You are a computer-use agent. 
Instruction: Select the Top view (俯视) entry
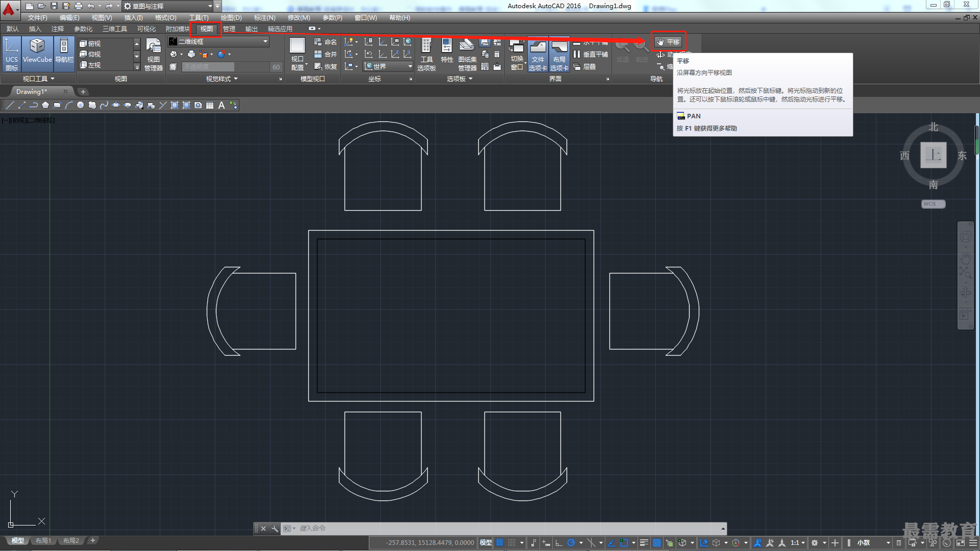[91, 44]
